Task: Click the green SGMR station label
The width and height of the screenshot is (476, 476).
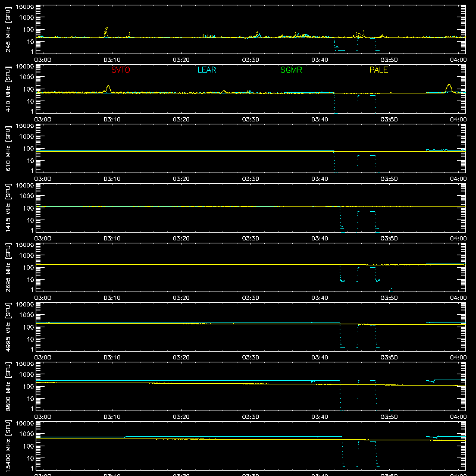Action: pos(291,70)
